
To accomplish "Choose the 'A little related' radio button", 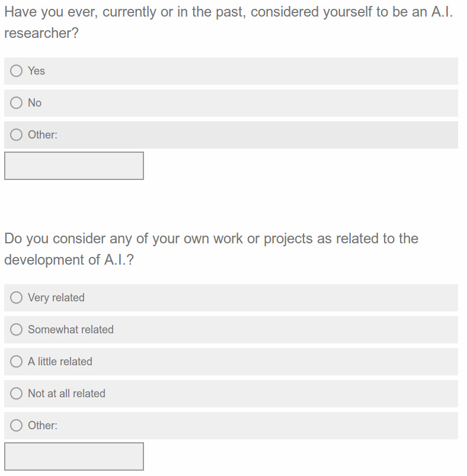I will pyautogui.click(x=17, y=362).
